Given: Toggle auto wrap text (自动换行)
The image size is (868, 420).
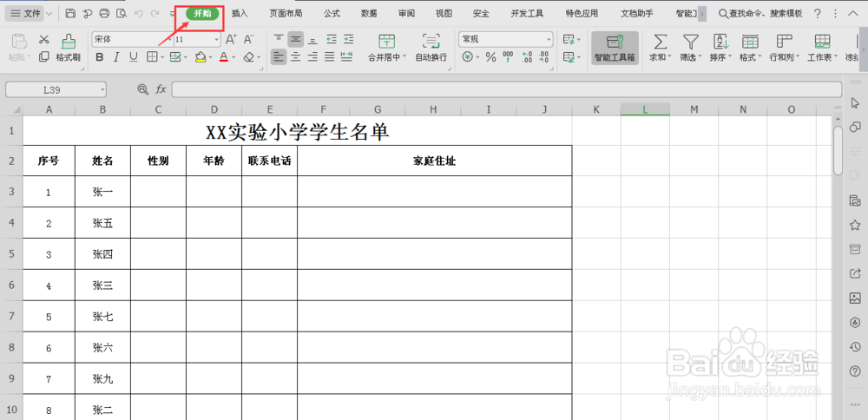Looking at the screenshot, I should [431, 47].
